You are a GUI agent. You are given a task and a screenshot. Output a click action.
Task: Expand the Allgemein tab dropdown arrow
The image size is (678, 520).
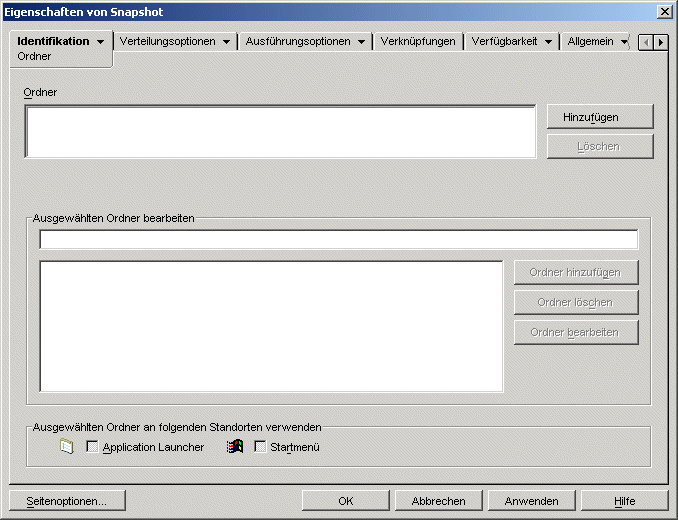624,42
